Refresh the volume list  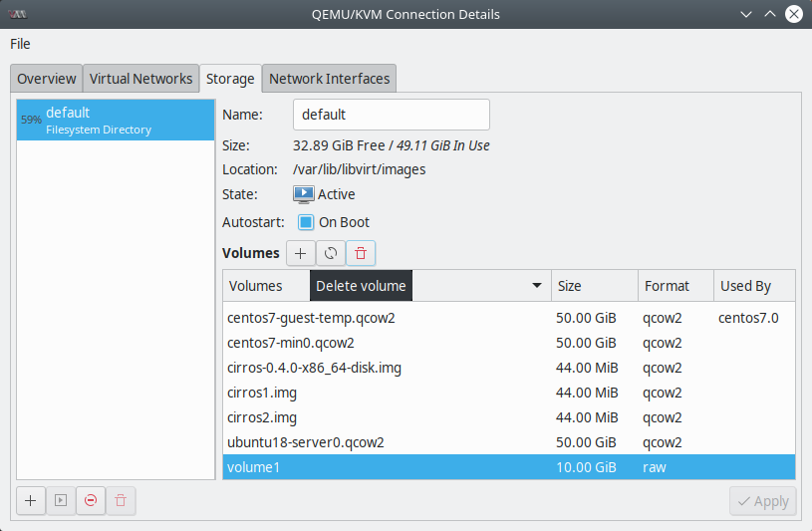331,253
